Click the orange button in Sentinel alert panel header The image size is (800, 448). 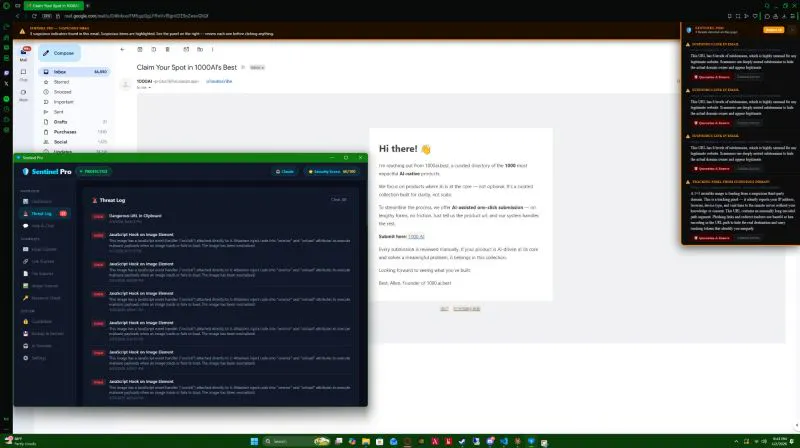[773, 30]
